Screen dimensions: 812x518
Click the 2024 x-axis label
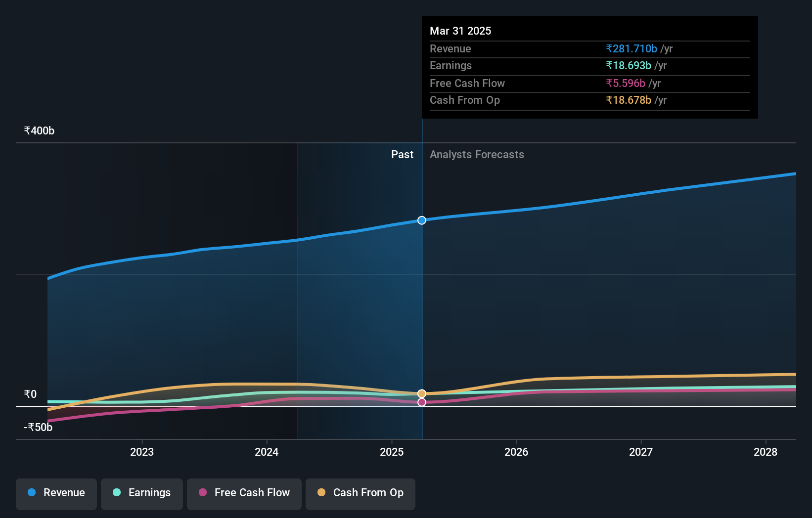267,452
